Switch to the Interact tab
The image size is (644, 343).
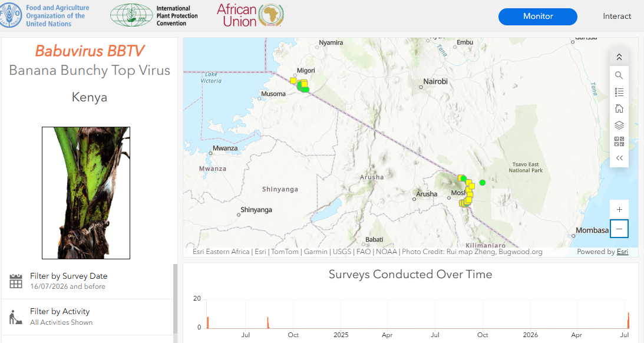point(616,17)
